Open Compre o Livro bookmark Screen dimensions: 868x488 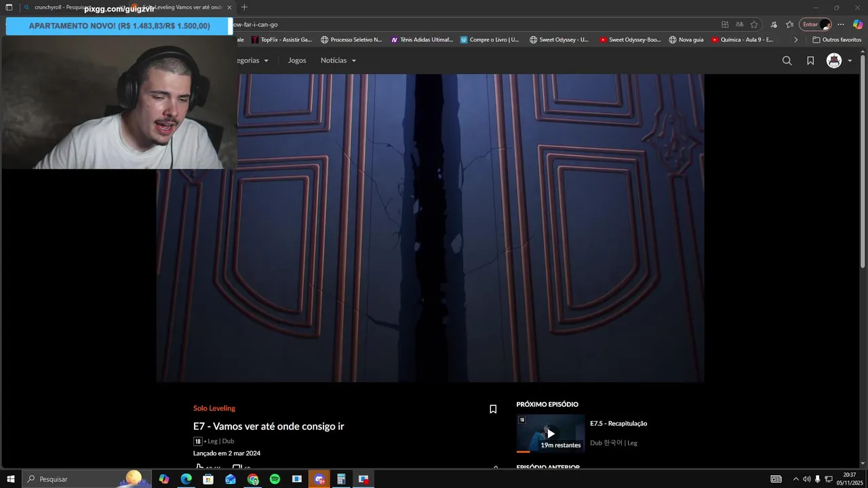click(490, 40)
